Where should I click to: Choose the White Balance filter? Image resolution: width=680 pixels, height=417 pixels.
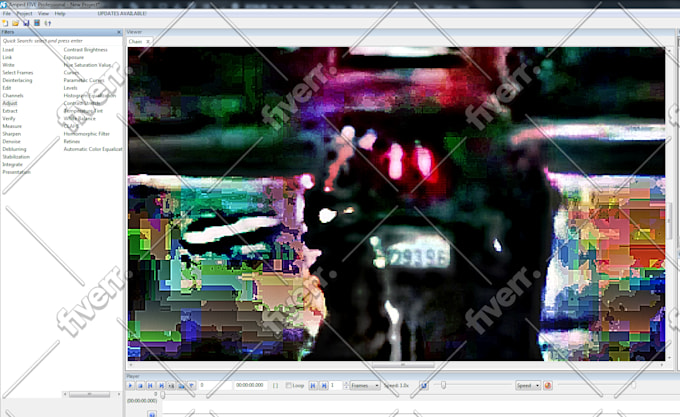point(79,118)
